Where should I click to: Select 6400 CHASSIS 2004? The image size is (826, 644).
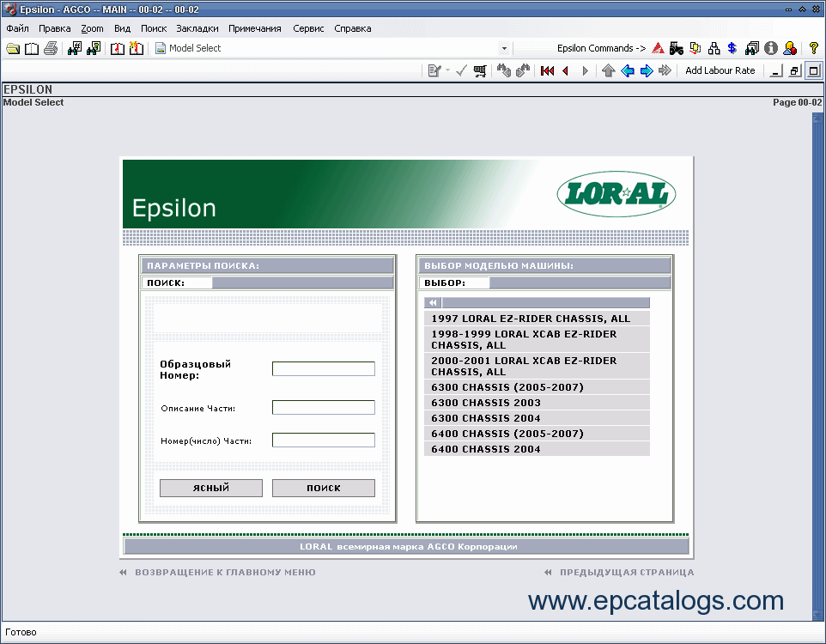537,449
